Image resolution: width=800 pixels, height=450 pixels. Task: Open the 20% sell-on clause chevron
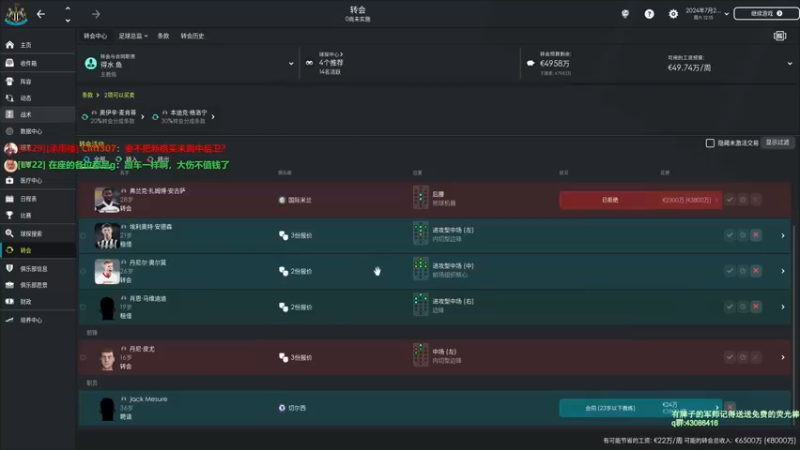click(x=142, y=117)
